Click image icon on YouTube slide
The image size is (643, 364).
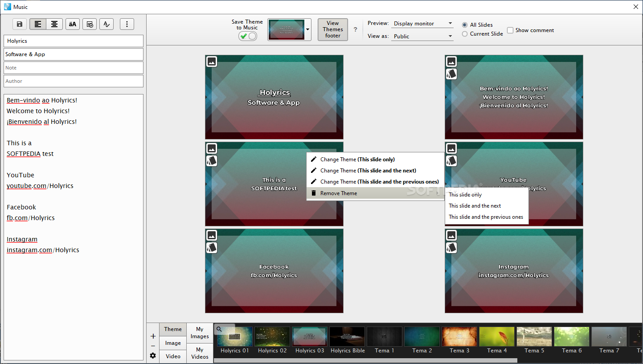[451, 148]
